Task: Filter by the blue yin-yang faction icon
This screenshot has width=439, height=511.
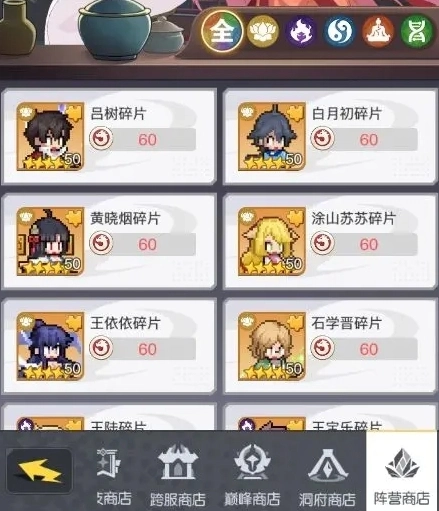Action: (340, 31)
